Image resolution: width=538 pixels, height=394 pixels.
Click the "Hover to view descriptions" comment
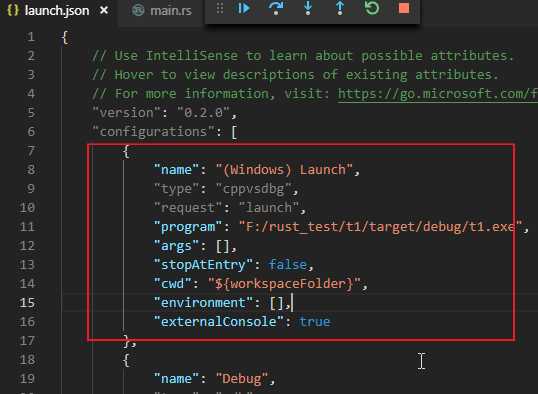[x=295, y=74]
